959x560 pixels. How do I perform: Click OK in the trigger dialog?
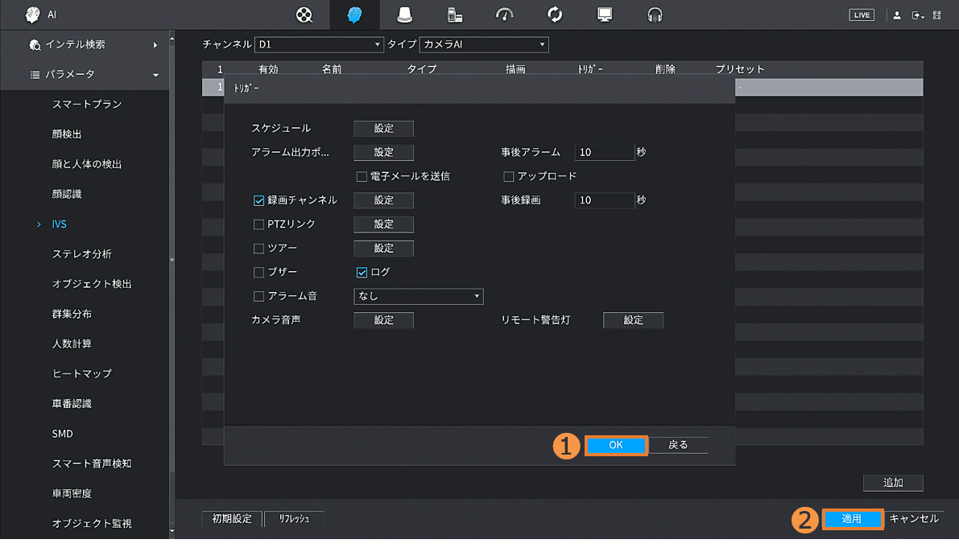pos(616,445)
